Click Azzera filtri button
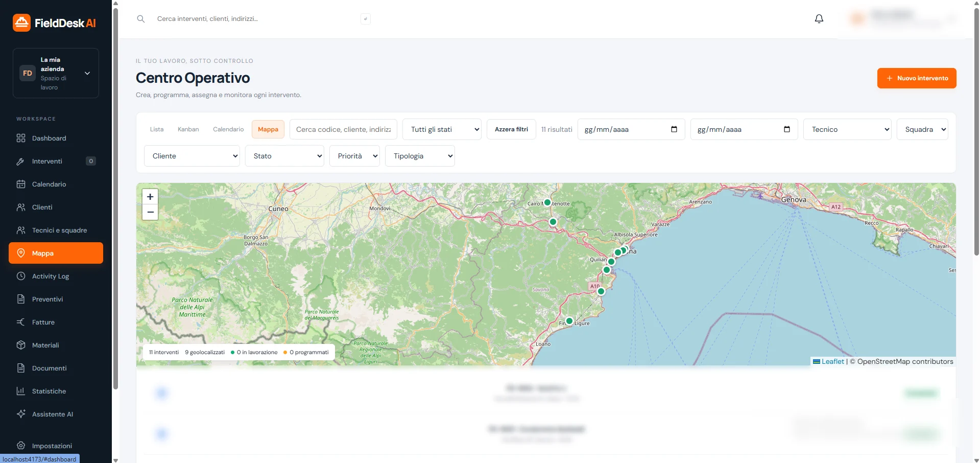This screenshot has height=463, width=980. click(511, 129)
